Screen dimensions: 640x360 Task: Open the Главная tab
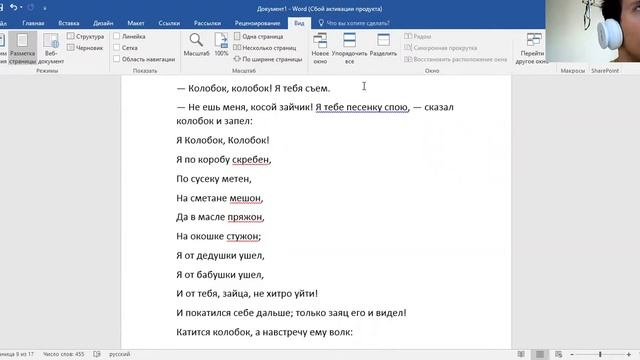(33, 23)
